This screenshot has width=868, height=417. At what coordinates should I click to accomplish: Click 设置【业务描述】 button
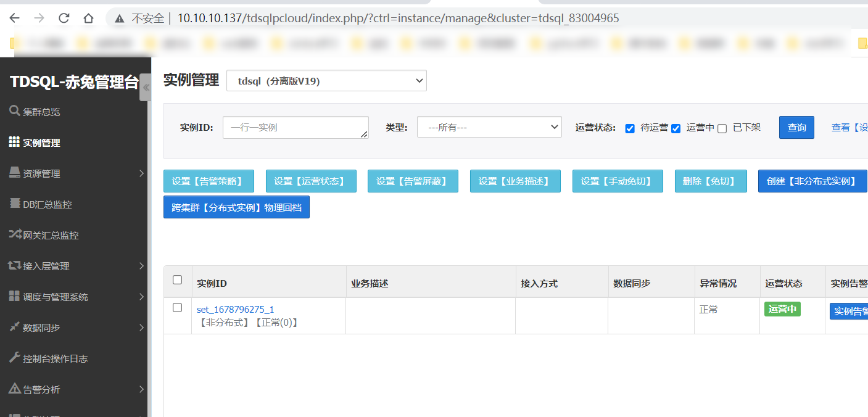coord(516,181)
